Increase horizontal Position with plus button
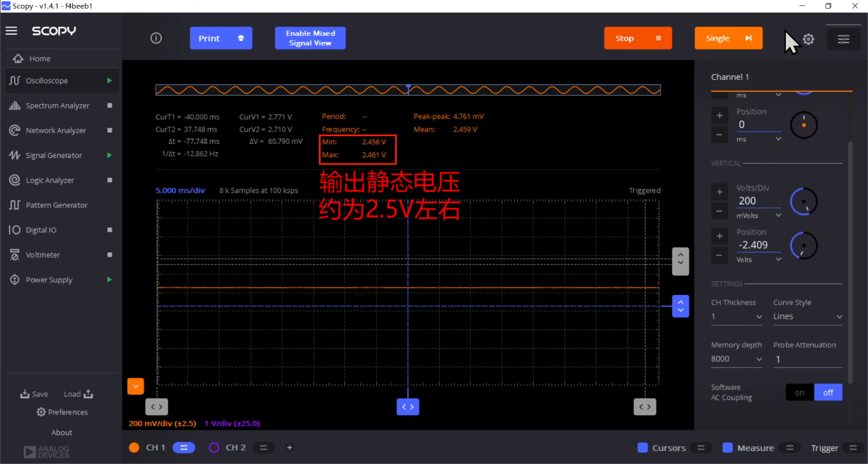This screenshot has height=464, width=868. [x=719, y=115]
